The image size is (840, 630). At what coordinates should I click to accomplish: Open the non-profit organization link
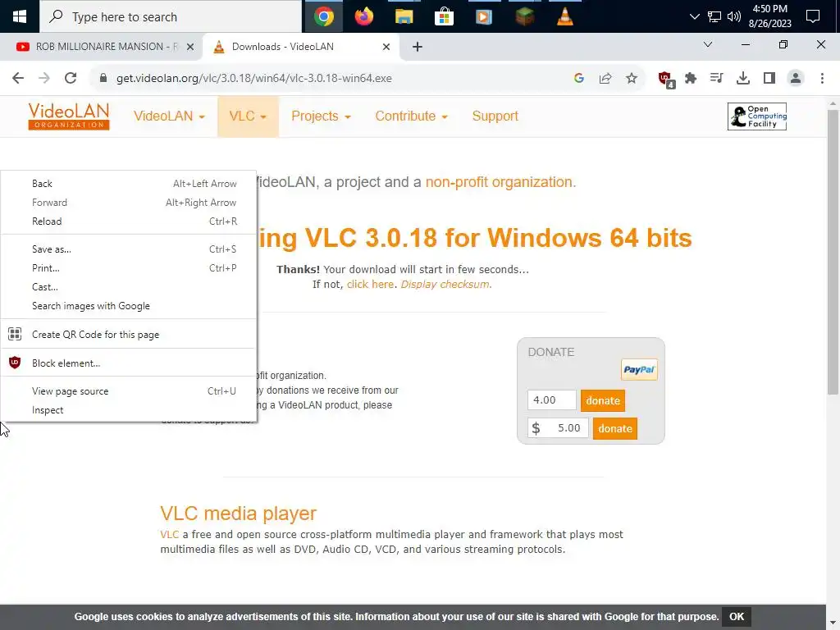(x=499, y=182)
